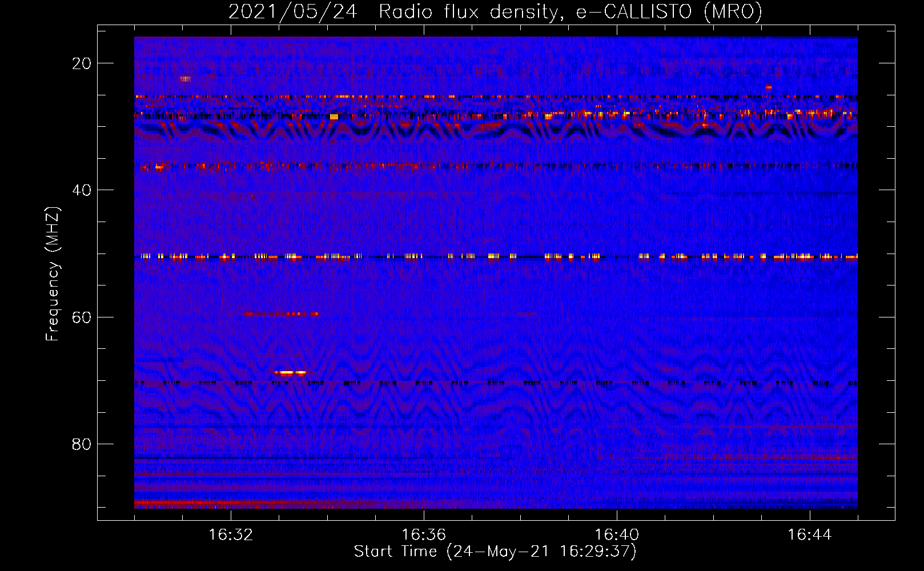924x571 pixels.
Task: Click the time tick label "16:40"
Action: tap(617, 535)
